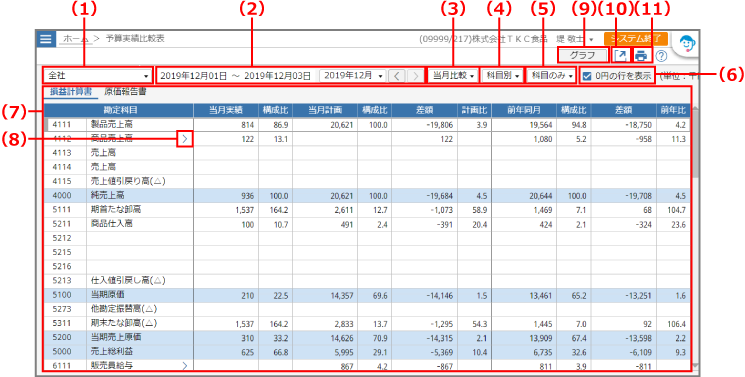Click the 勘定科目 column header
745x377 pixels.
119,110
